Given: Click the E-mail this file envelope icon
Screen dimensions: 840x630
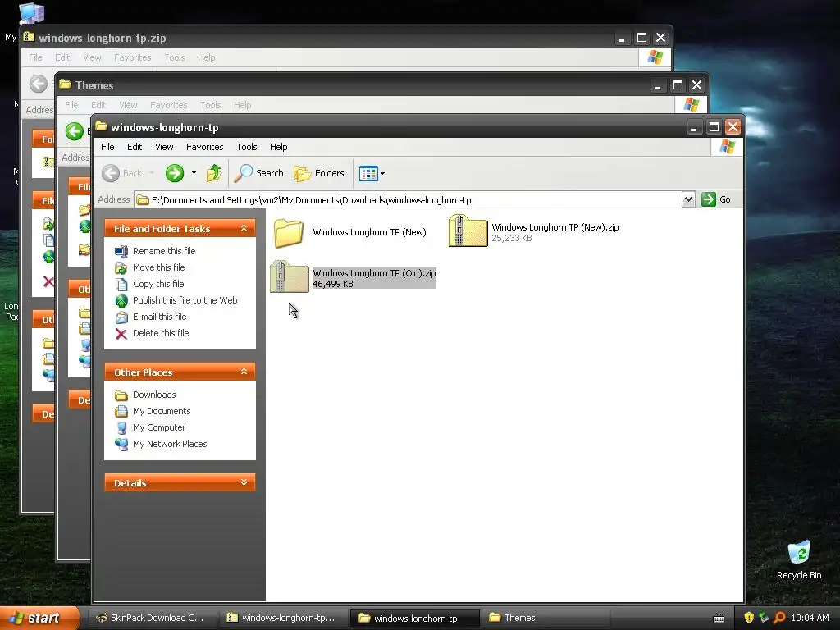Looking at the screenshot, I should (121, 317).
